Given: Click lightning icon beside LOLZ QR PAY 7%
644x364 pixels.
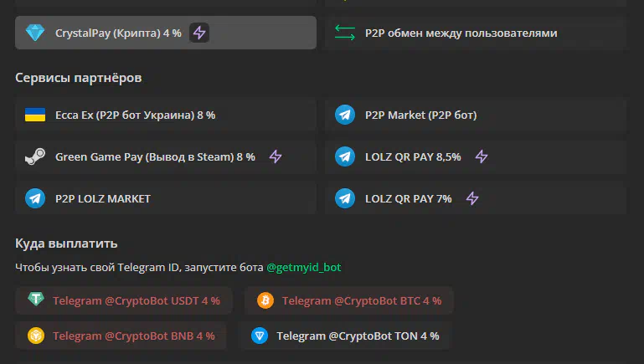Looking at the screenshot, I should tap(472, 198).
